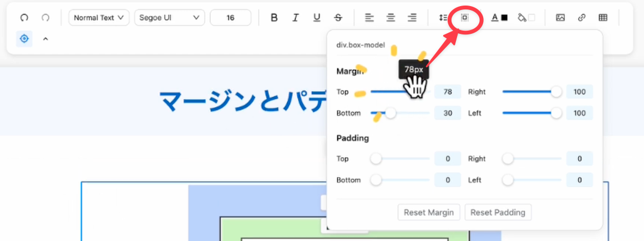Open the Normal Text style dropdown
The width and height of the screenshot is (644, 241).
point(99,18)
